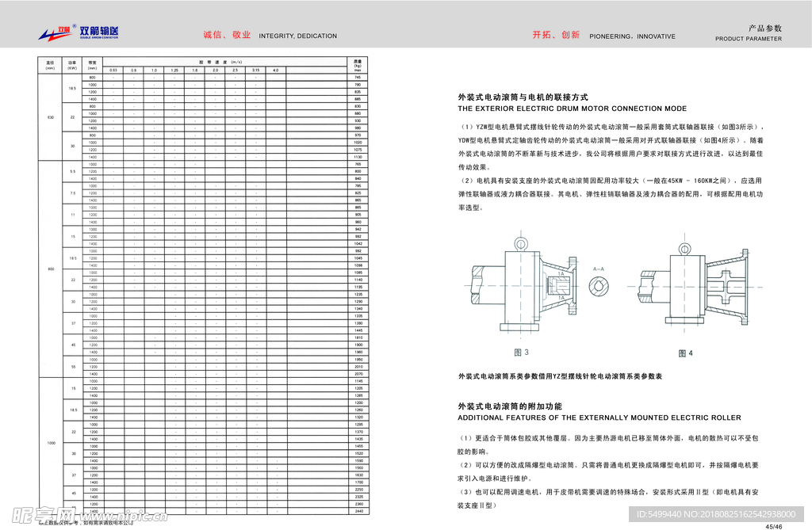
Task: Click the red slogan 开拓、创新
Action: [x=556, y=35]
